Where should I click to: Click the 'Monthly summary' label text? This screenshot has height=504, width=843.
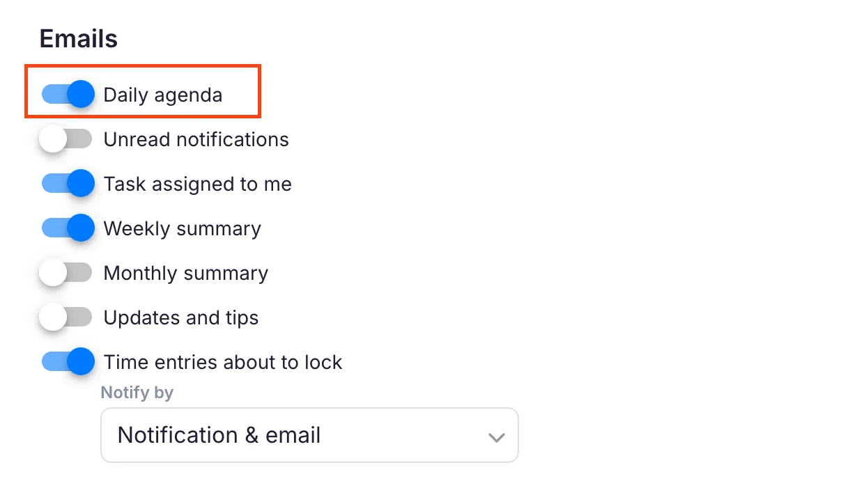(185, 273)
